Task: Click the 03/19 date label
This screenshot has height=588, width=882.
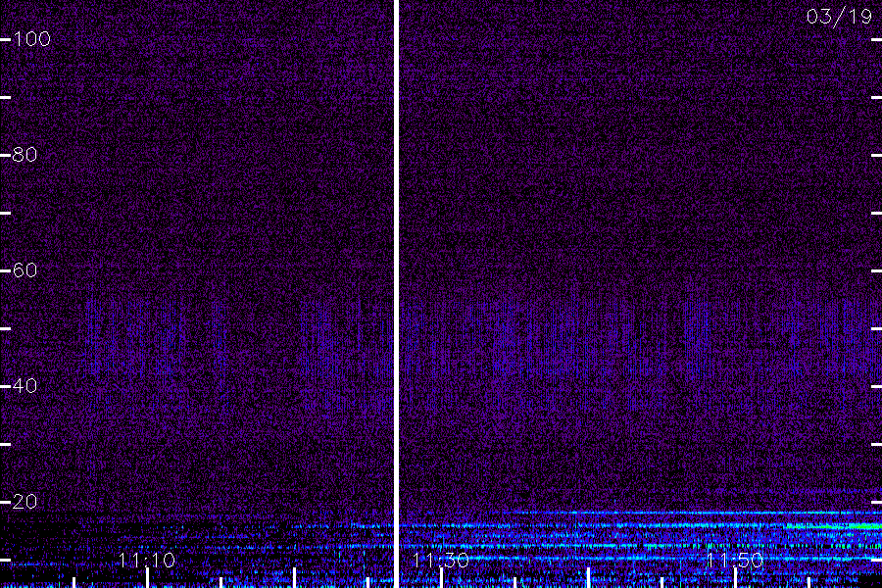Action: 839,17
